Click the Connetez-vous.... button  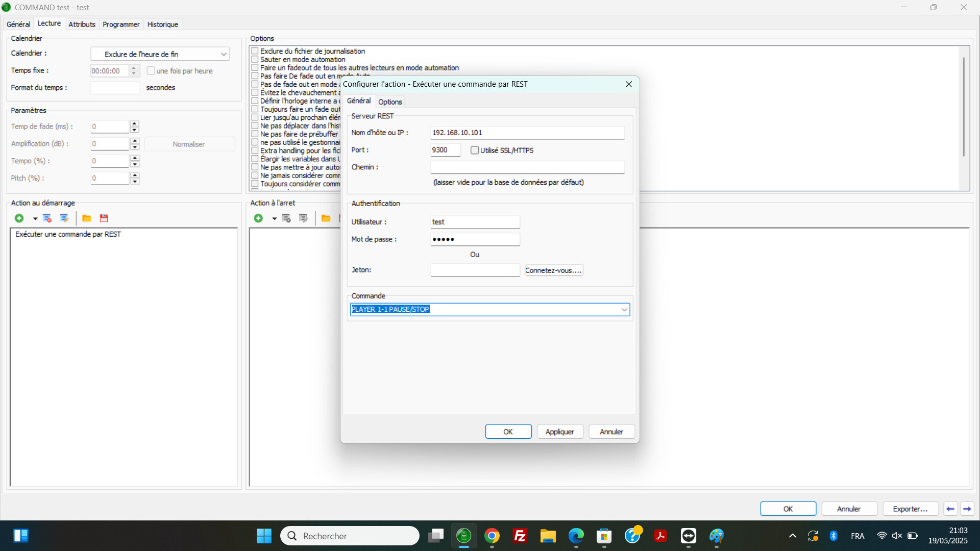pos(554,270)
